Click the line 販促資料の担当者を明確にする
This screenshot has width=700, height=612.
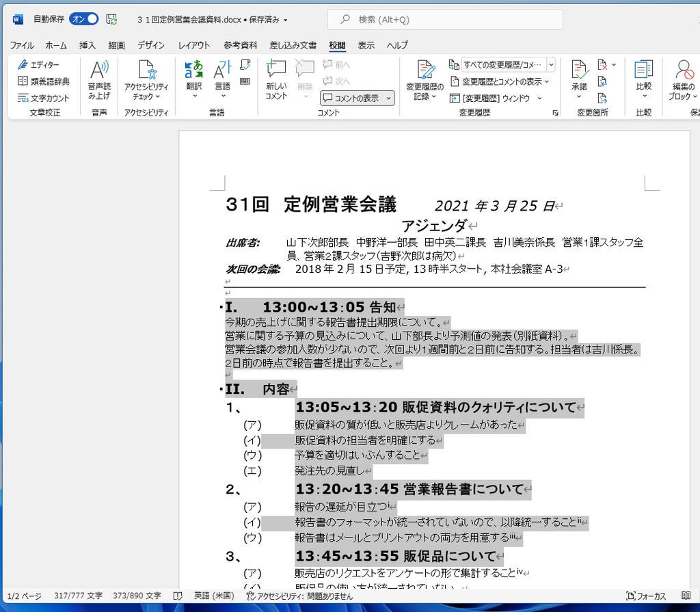click(365, 440)
